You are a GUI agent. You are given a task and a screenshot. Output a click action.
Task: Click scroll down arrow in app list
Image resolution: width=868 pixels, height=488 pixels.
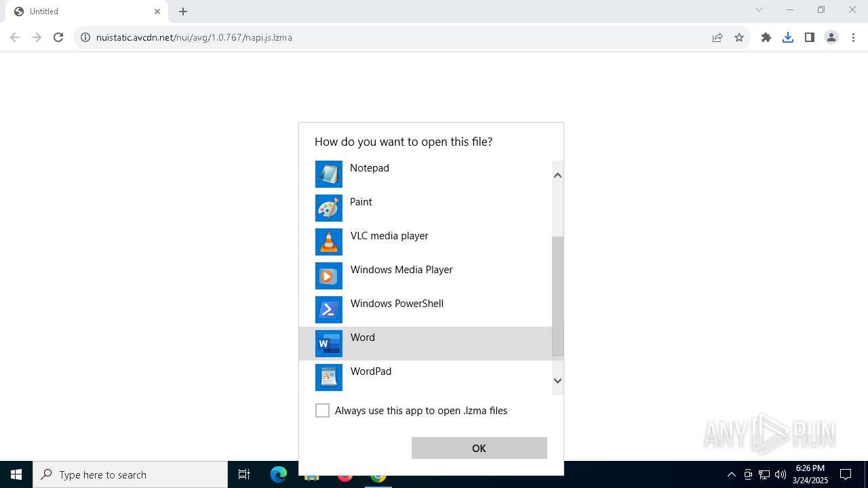coord(557,381)
